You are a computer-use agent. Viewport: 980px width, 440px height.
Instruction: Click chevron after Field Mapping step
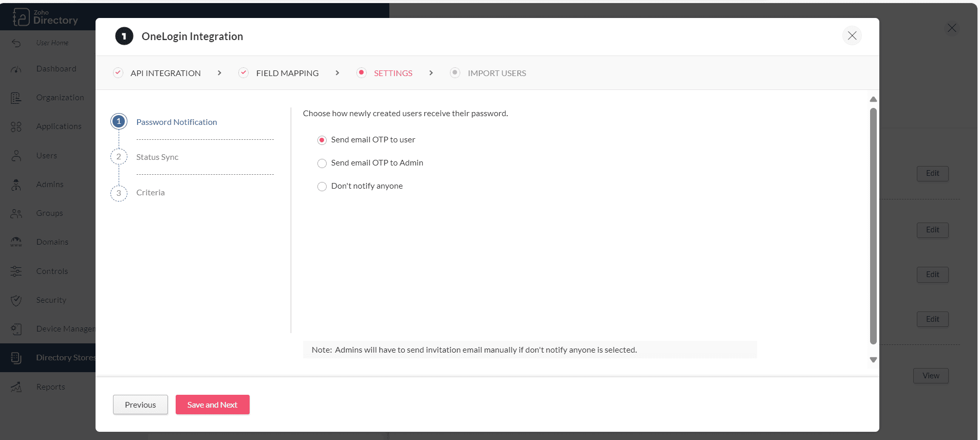click(337, 73)
